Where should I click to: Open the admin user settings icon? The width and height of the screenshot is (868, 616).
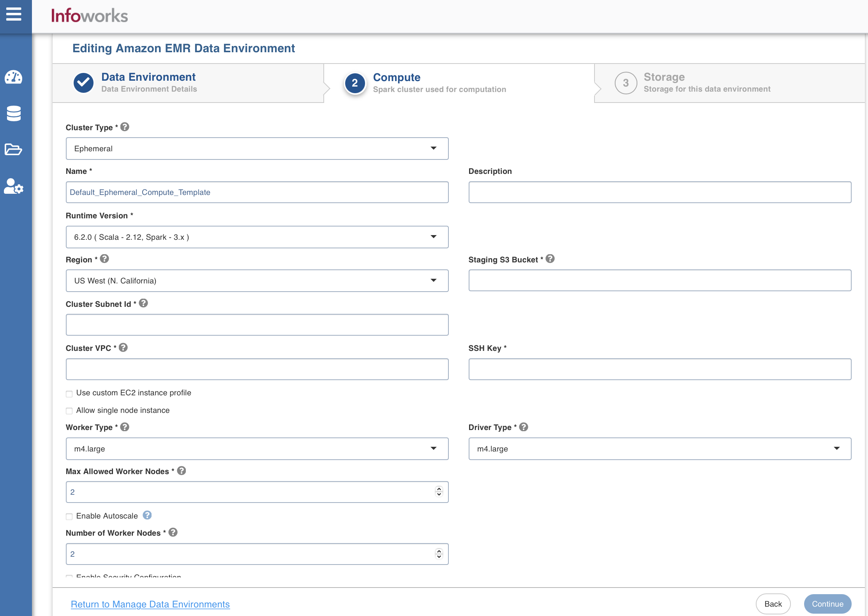click(14, 186)
